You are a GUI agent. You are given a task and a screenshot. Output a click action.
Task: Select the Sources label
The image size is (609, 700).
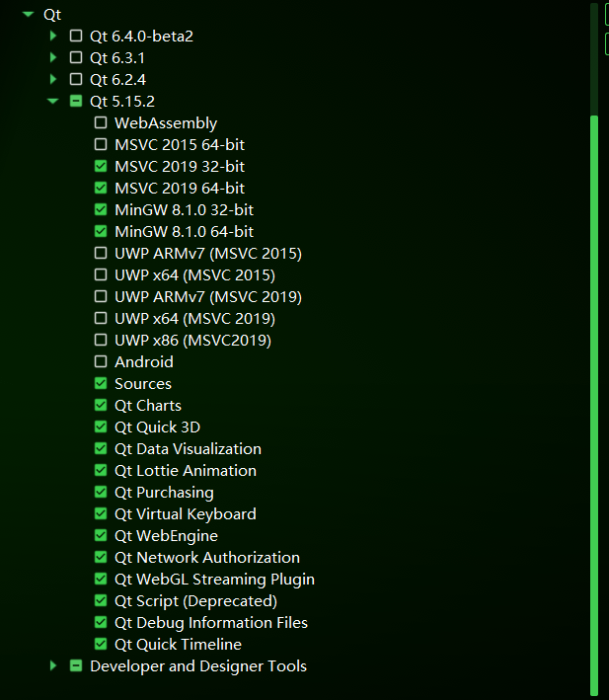coord(143,384)
